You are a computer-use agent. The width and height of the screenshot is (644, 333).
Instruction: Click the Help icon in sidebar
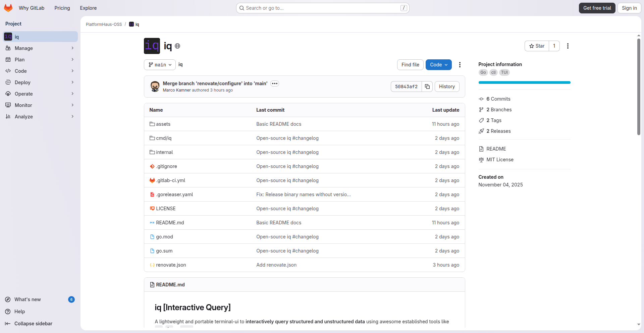point(8,312)
